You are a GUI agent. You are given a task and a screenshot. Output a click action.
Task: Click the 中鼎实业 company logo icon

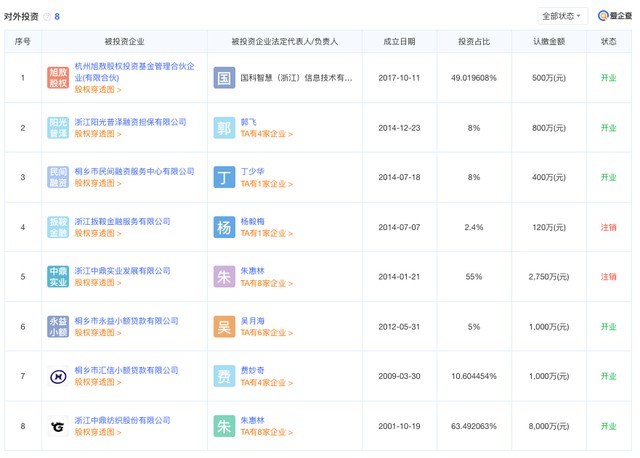tap(58, 277)
